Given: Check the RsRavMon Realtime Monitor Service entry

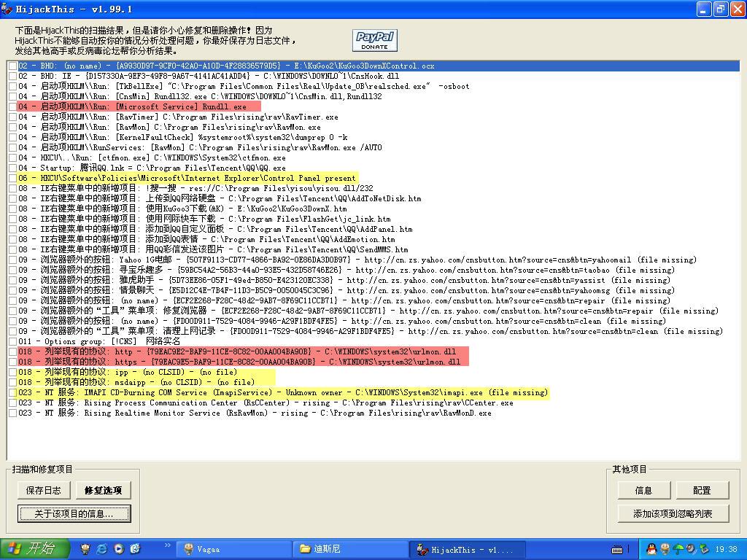Looking at the screenshot, I should [x=13, y=413].
